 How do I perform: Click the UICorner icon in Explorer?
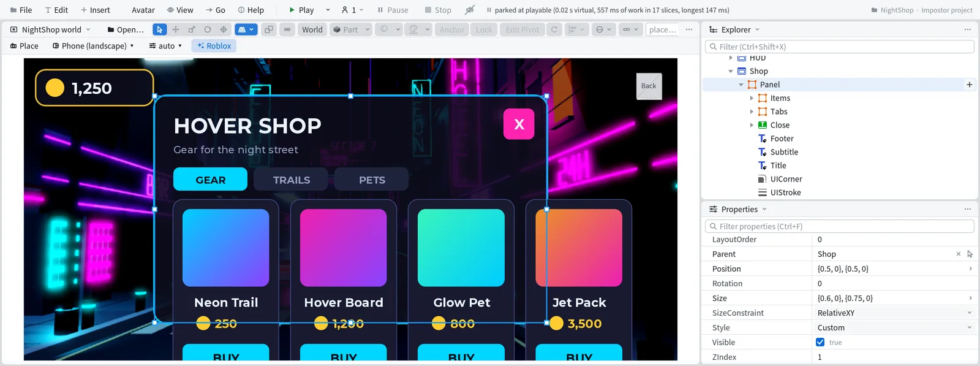click(x=763, y=179)
